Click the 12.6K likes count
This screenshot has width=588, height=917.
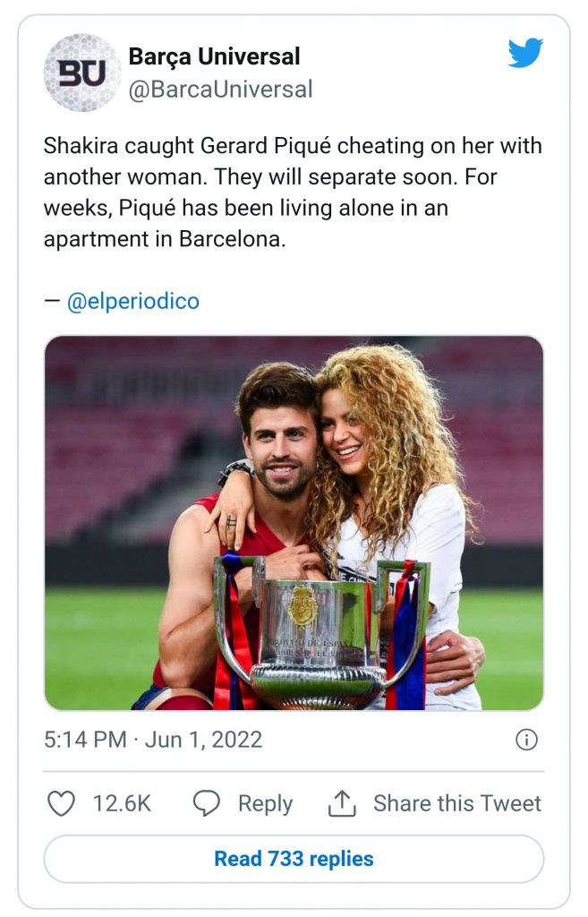122,803
